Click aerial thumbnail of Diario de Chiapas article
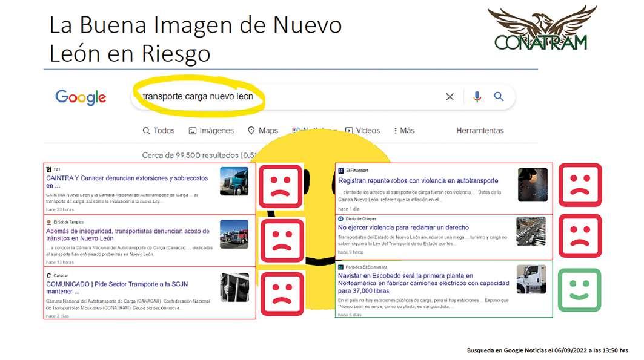Viewport: 644px width, 360px height. coord(531,232)
